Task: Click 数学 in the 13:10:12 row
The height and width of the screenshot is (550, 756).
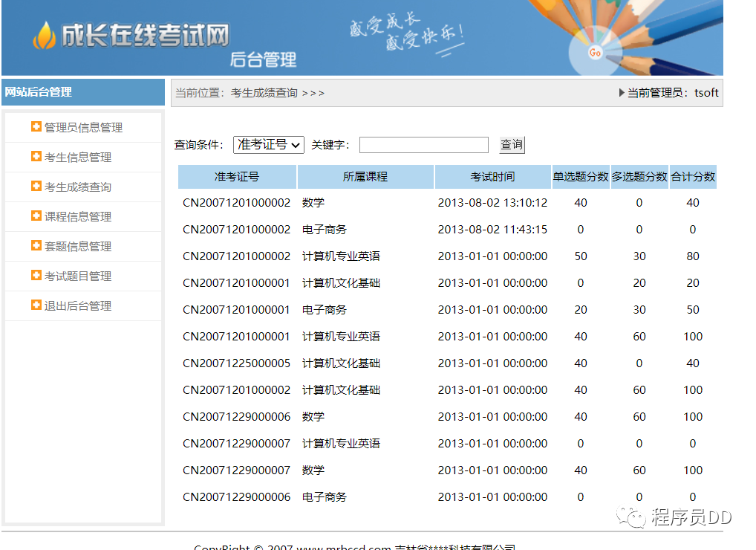Action: click(313, 203)
